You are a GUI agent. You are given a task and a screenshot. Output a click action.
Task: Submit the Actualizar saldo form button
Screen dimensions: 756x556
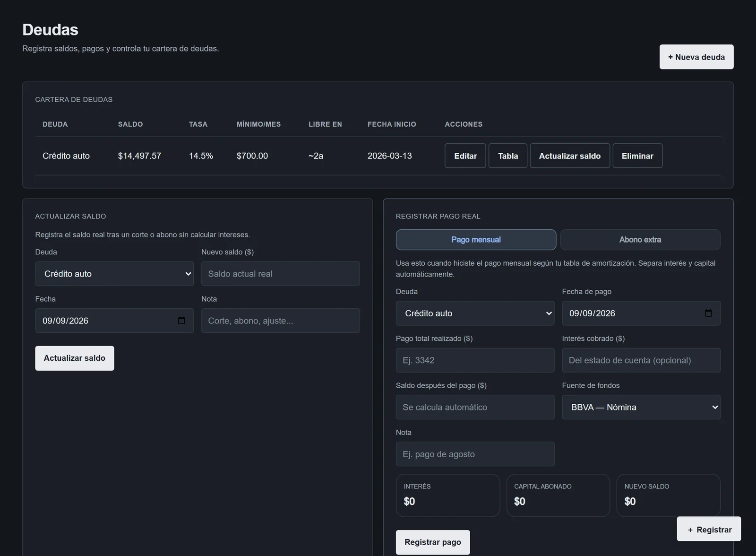(75, 358)
